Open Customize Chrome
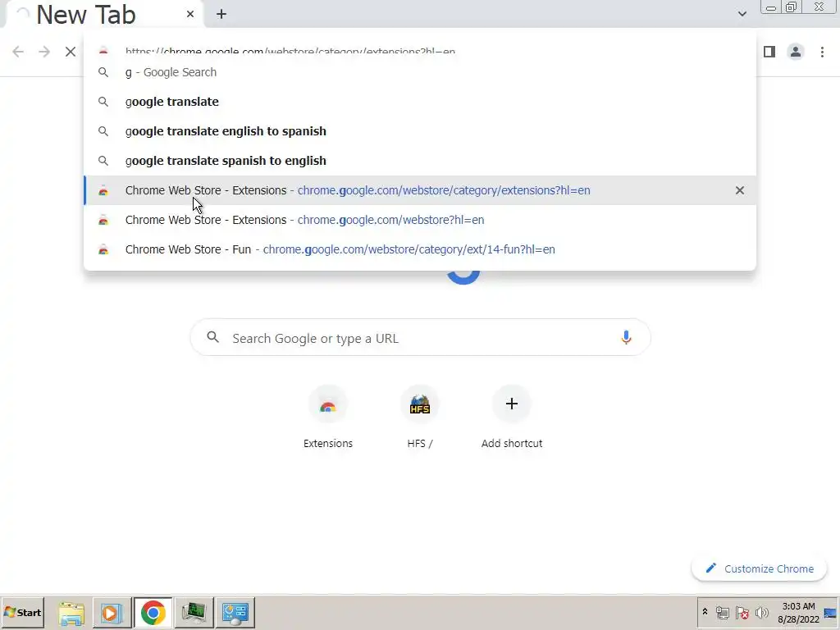 (x=759, y=569)
